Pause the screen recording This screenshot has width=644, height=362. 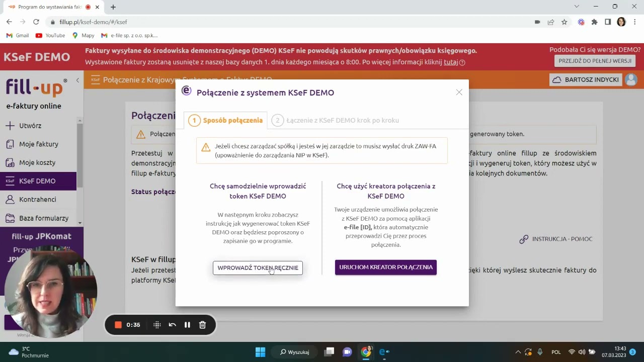(187, 325)
